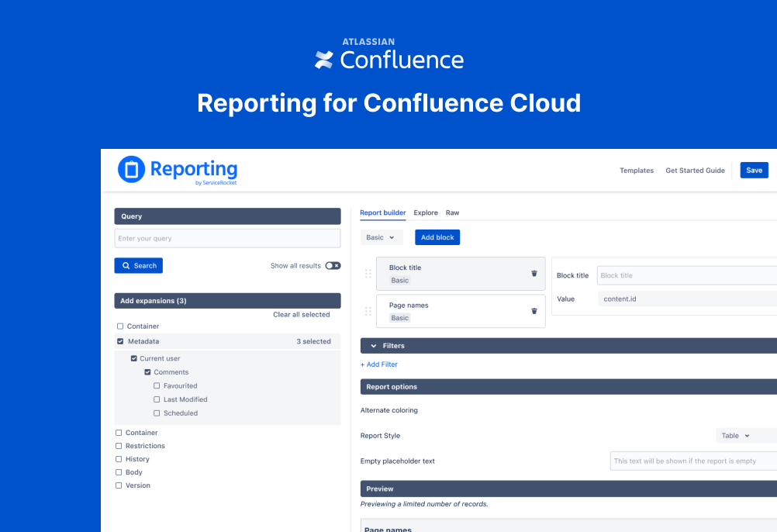777x532 pixels.
Task: Uncheck the Metadata checkbox
Action: tap(120, 341)
